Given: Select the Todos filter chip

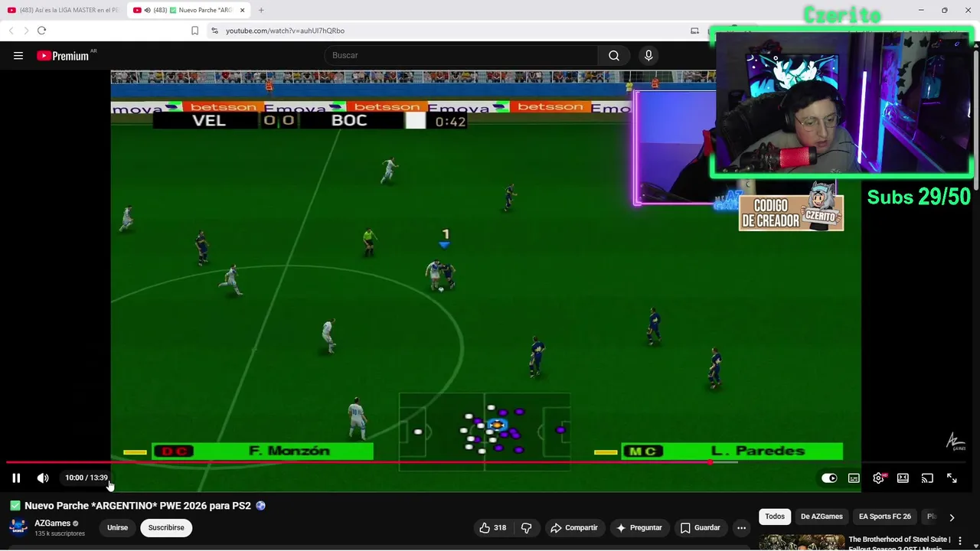Looking at the screenshot, I should point(775,517).
